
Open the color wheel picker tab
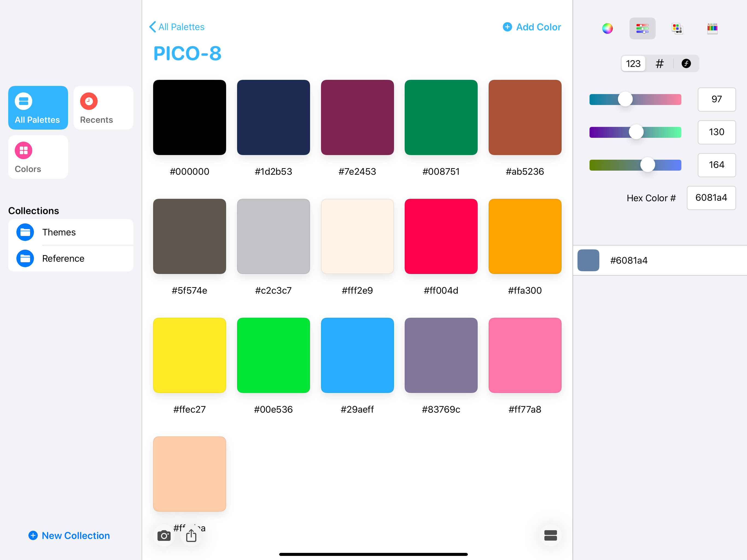click(x=607, y=28)
